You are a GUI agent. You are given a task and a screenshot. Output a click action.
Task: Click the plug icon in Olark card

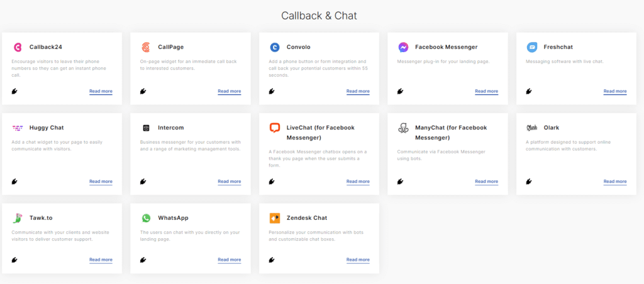[529, 181]
